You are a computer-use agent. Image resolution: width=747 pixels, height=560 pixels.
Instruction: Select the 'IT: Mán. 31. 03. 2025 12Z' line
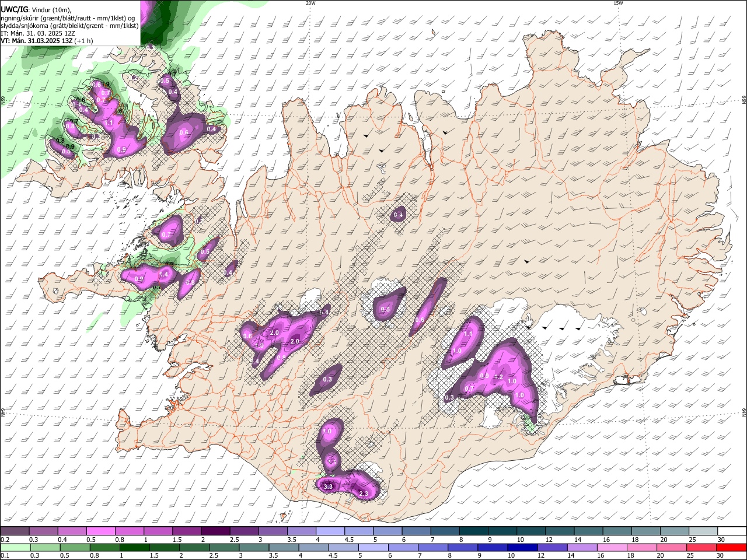37,33
